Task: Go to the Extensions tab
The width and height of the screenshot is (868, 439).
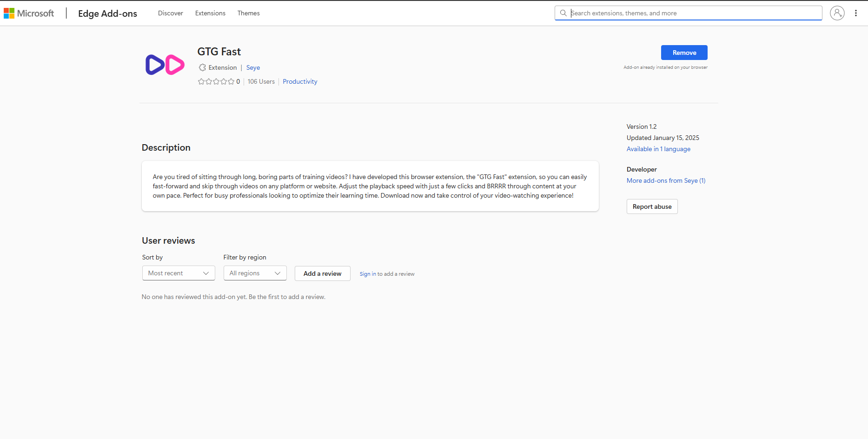Action: pos(210,13)
